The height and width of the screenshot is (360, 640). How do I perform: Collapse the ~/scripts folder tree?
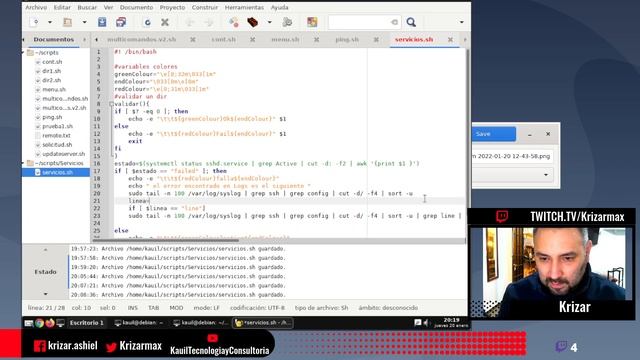tap(24, 53)
